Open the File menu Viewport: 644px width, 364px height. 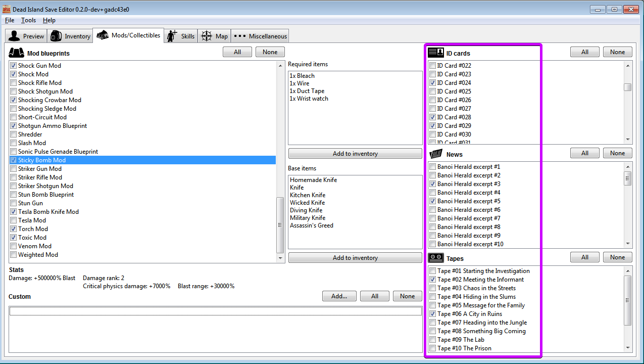click(10, 20)
